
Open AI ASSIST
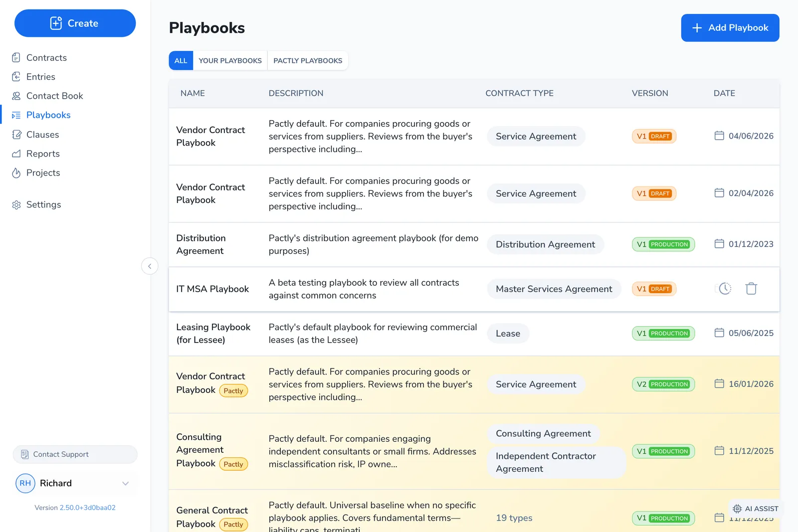pyautogui.click(x=755, y=509)
